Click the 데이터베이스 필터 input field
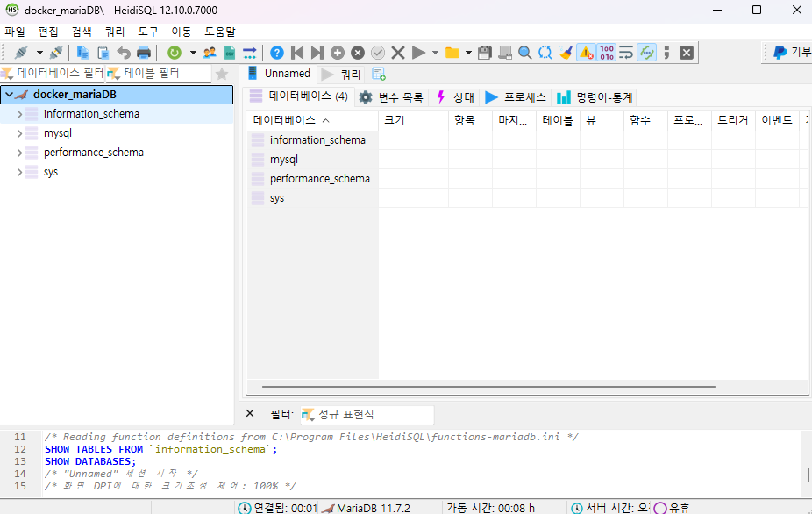Screen dimensions: 812x514 click(x=53, y=73)
